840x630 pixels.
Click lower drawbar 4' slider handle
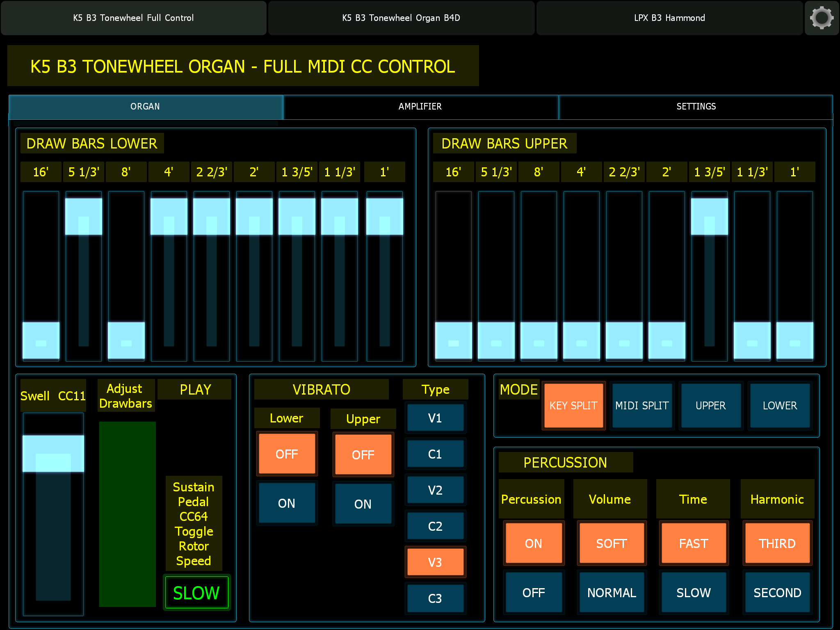click(x=169, y=217)
